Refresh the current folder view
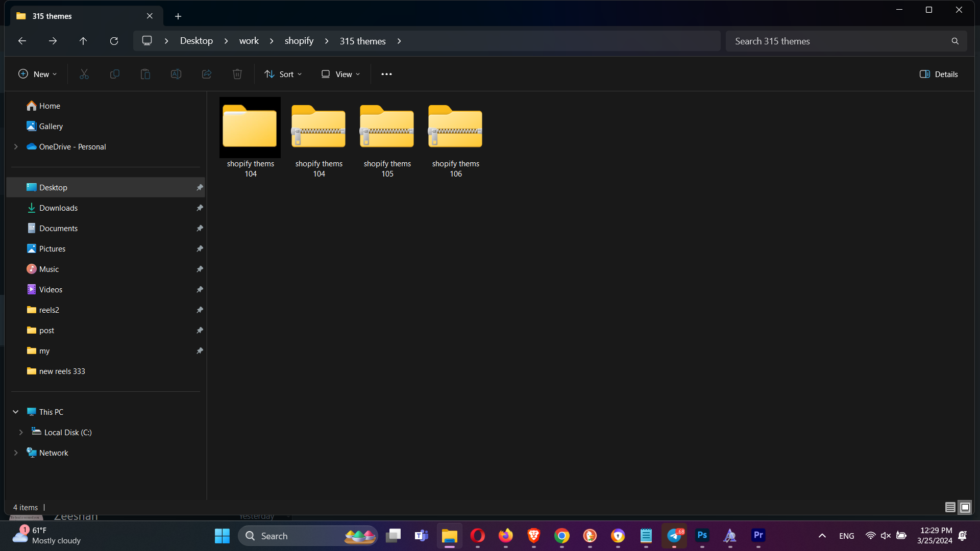The image size is (980, 551). 114,41
